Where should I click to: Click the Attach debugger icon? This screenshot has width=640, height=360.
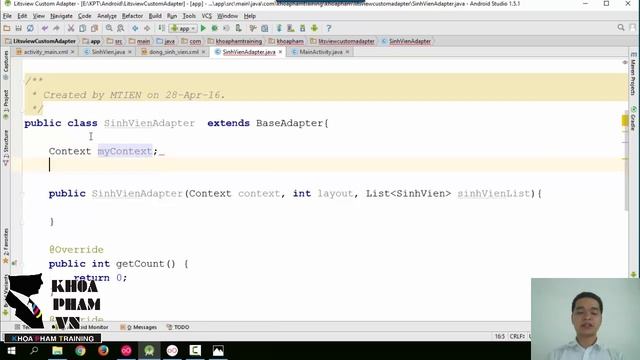238,28
